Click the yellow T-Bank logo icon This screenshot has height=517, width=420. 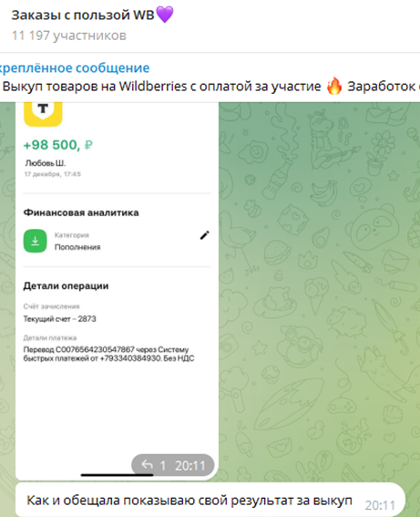pos(43,114)
